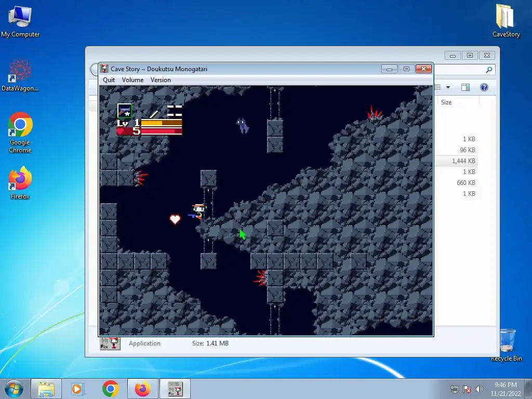Select the 1,444 KB file row
Screen dimensions: 532x399
(456, 161)
